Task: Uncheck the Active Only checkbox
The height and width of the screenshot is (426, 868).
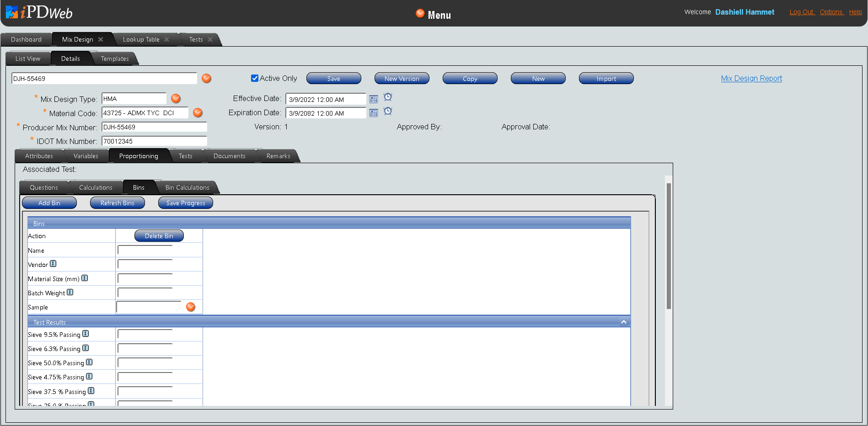Action: click(x=255, y=78)
